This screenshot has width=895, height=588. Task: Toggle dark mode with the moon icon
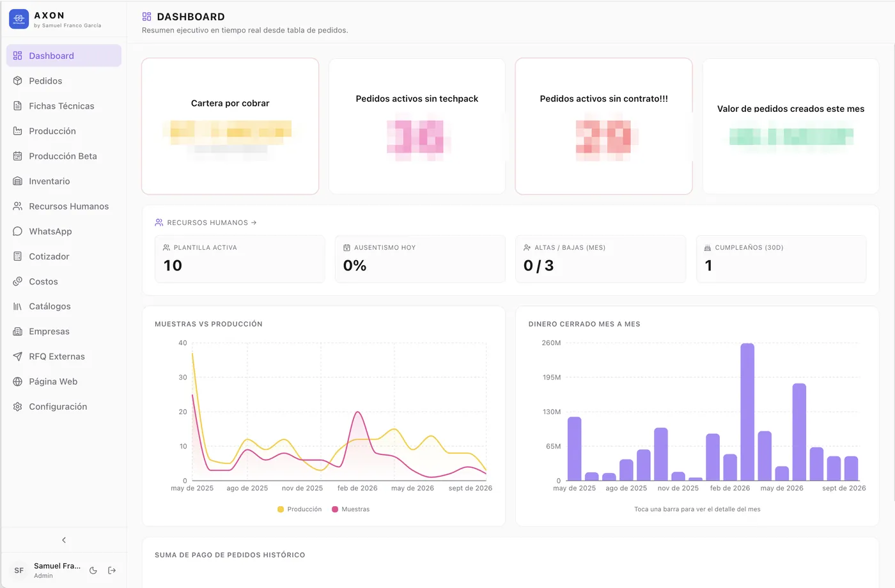93,570
